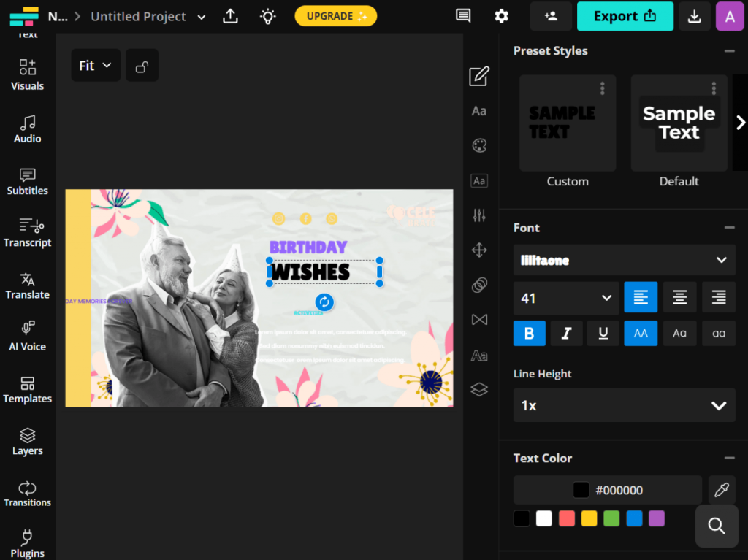
Task: Select the Default preset style thumbnail
Action: click(x=679, y=123)
